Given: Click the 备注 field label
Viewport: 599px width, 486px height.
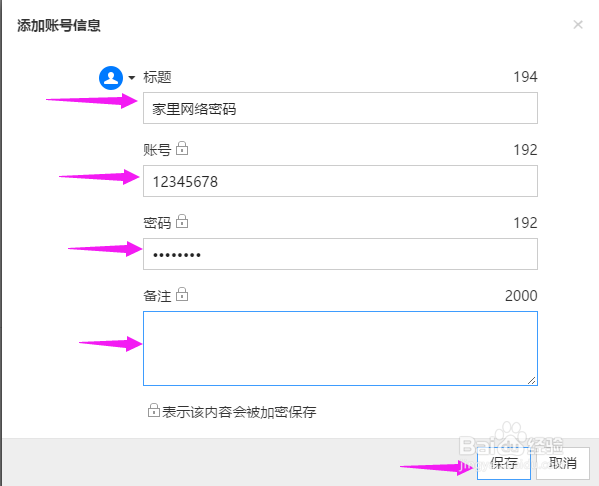Looking at the screenshot, I should click(x=157, y=296).
